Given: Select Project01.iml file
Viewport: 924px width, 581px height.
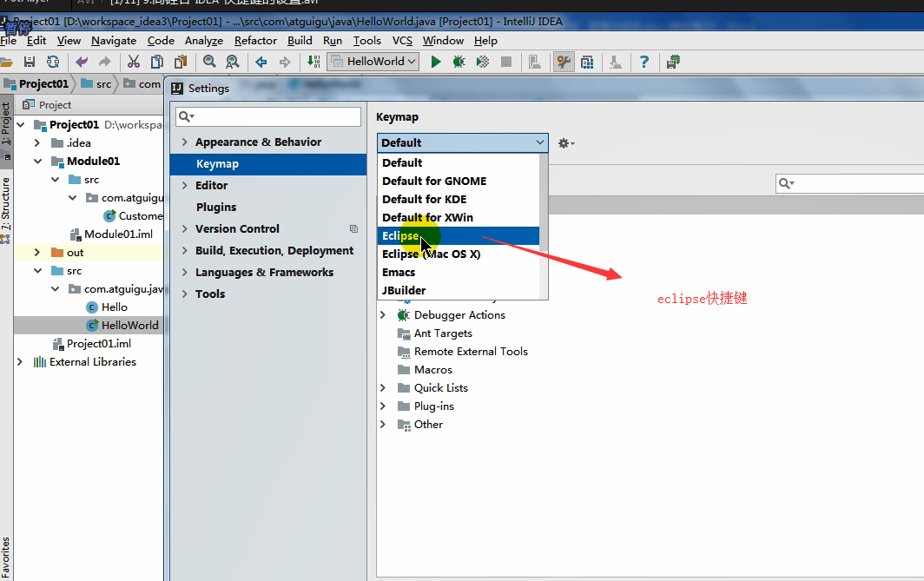Looking at the screenshot, I should (98, 344).
